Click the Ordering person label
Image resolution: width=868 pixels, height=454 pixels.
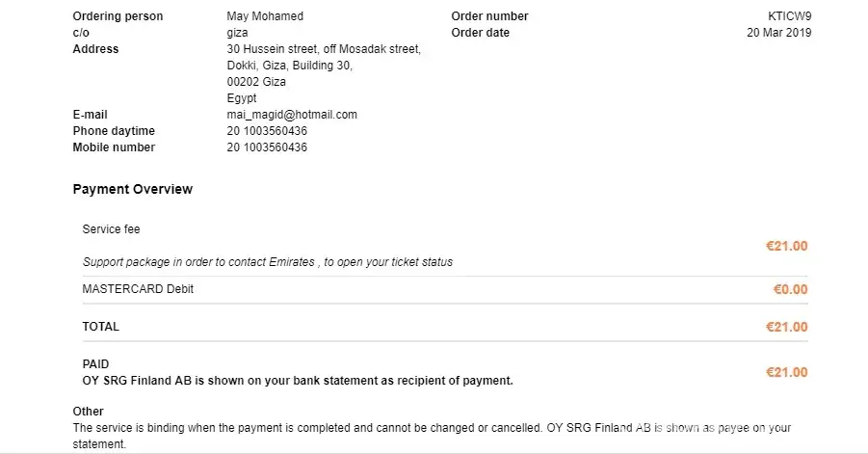coord(118,16)
